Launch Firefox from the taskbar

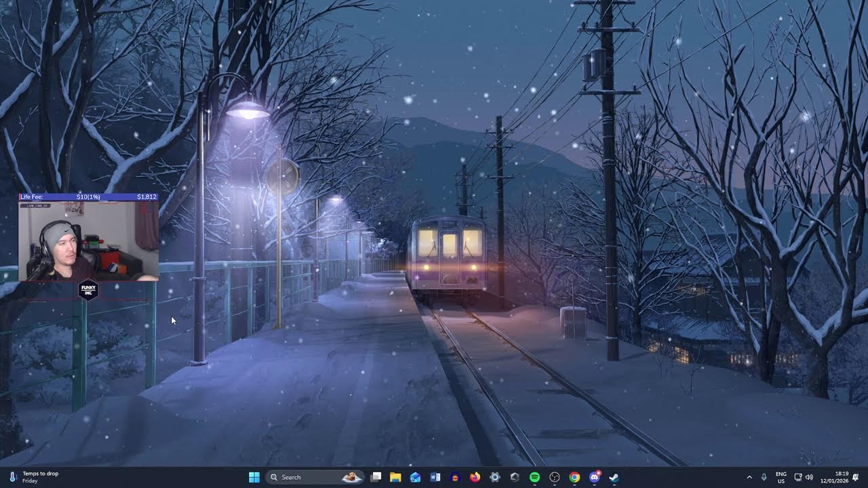[475, 477]
